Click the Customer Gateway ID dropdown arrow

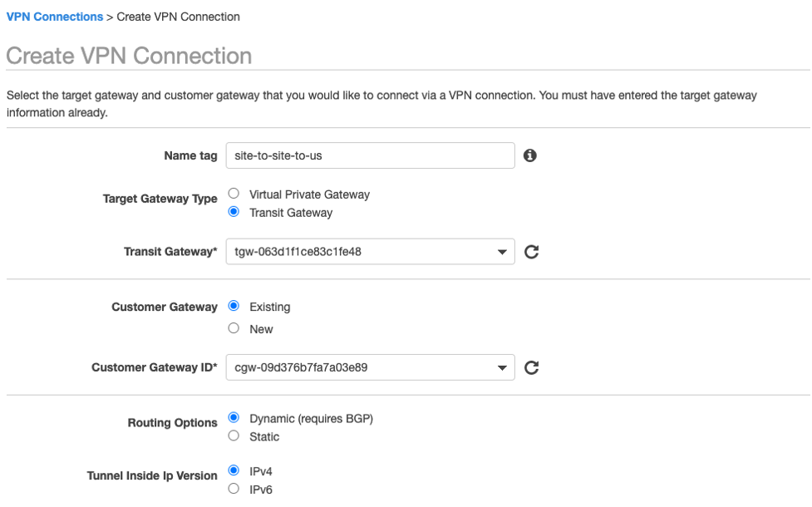(502, 367)
